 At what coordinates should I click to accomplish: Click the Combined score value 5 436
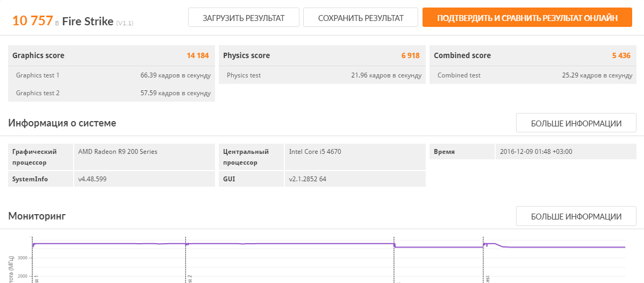(x=621, y=55)
